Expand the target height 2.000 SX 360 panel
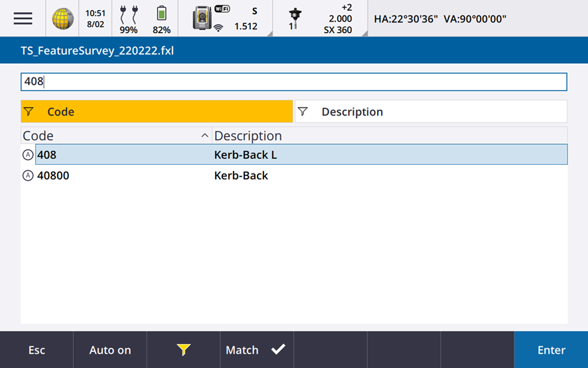 point(340,19)
